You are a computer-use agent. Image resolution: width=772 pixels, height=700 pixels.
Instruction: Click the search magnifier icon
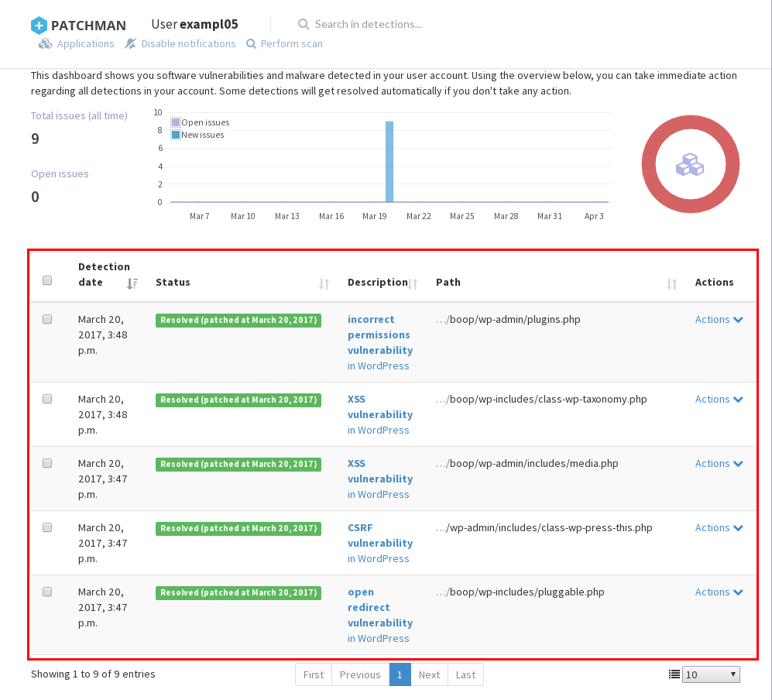(x=304, y=24)
